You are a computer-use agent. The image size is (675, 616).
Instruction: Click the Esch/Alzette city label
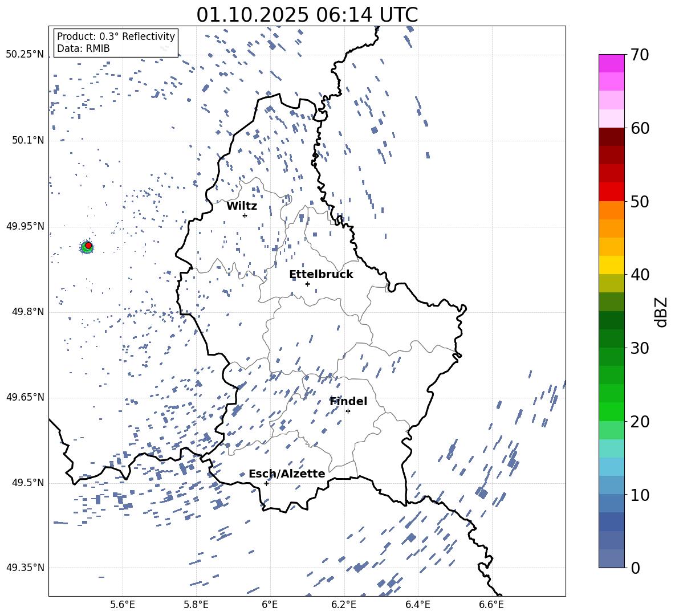[287, 474]
